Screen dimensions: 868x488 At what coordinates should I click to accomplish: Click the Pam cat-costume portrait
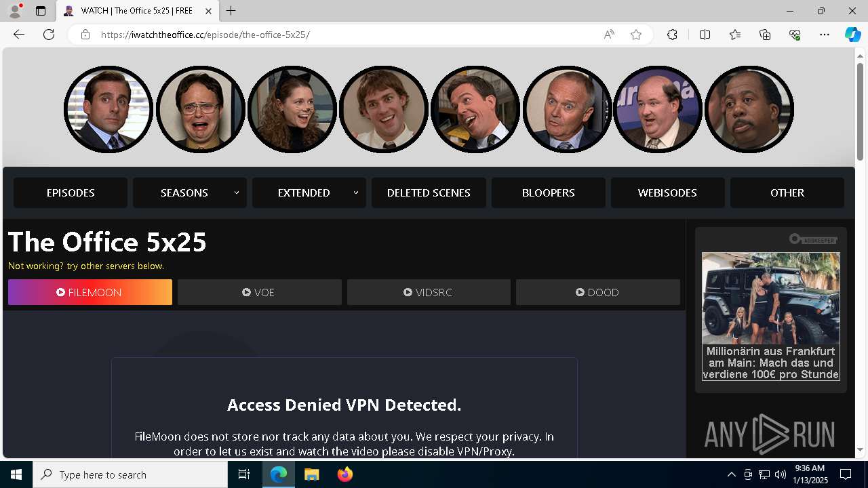click(x=292, y=109)
